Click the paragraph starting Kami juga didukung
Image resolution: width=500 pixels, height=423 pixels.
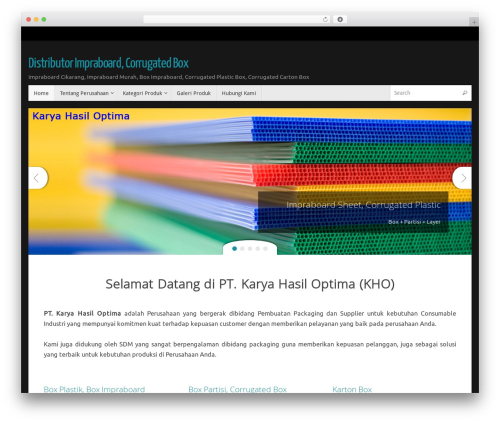tap(250, 349)
